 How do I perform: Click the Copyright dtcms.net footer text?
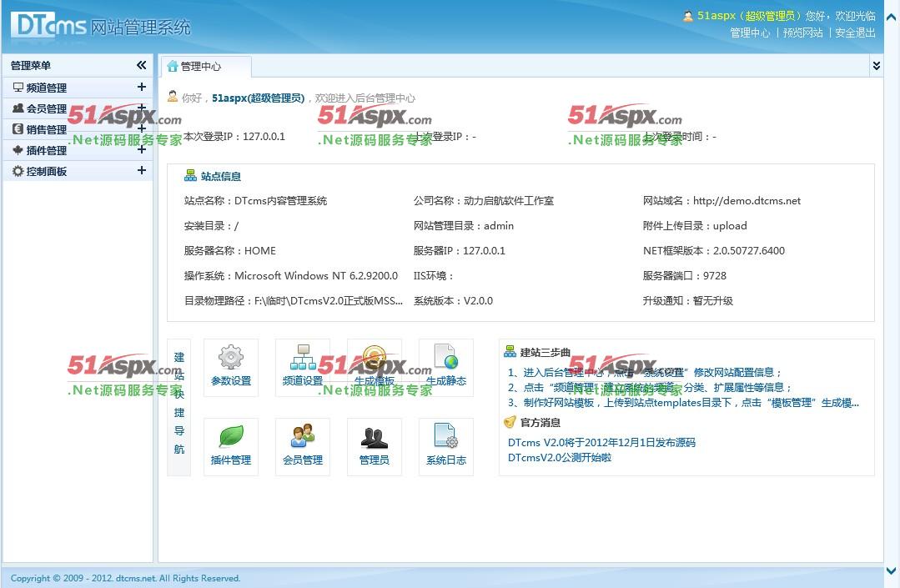(x=125, y=578)
